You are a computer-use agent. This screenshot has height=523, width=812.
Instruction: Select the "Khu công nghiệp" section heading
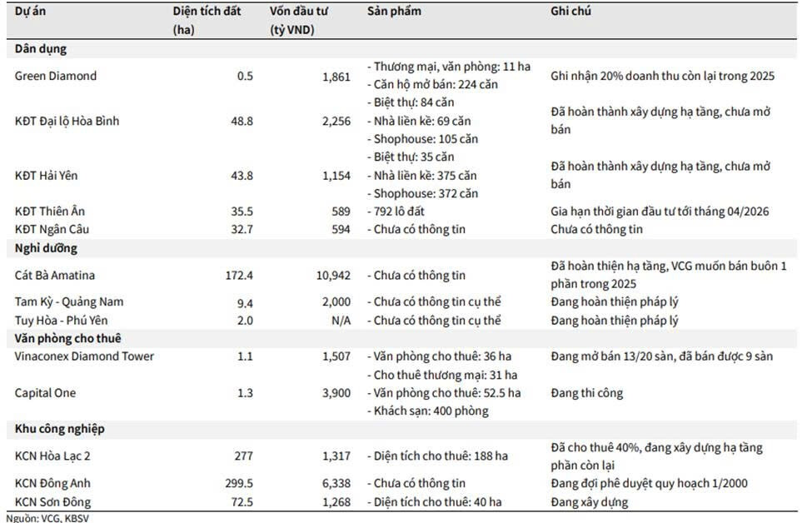click(59, 429)
